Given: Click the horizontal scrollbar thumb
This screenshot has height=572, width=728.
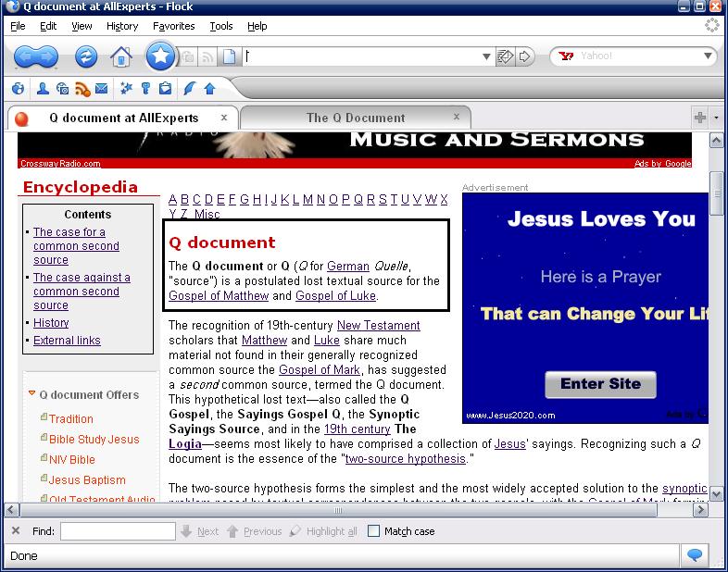Looking at the screenshot, I should point(339,510).
